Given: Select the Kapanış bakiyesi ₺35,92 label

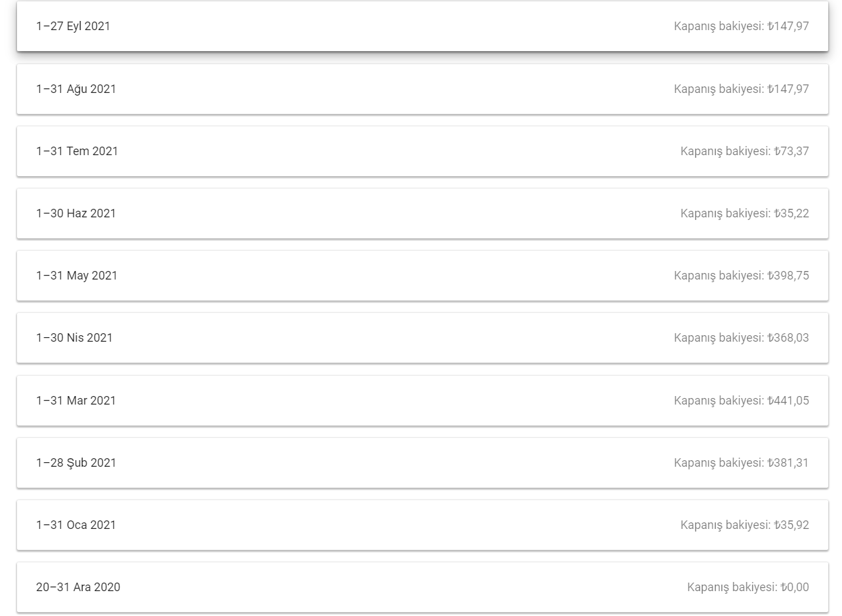Looking at the screenshot, I should pos(744,525).
